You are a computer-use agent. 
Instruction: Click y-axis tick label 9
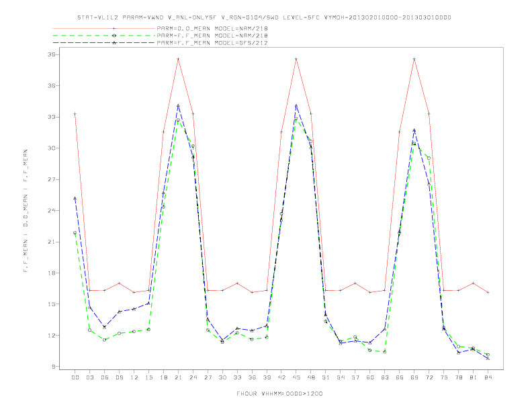(x=53, y=367)
